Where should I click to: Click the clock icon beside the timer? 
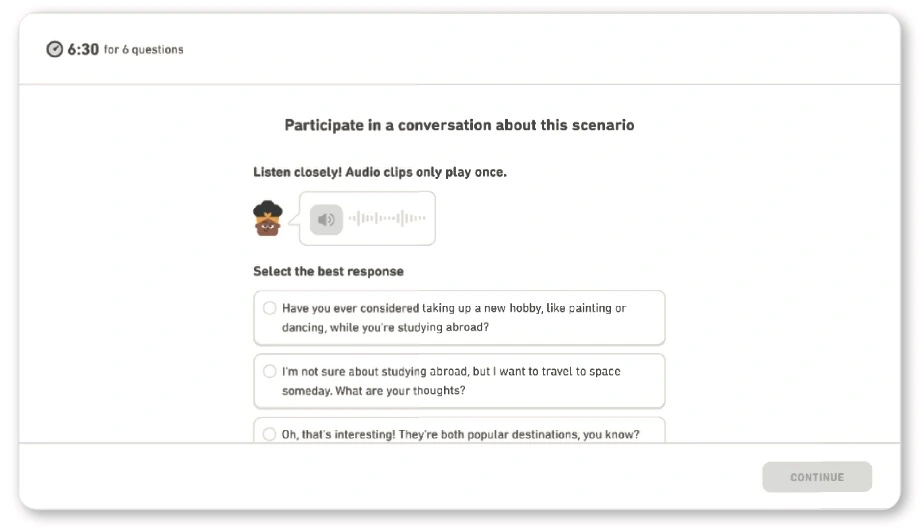point(55,49)
